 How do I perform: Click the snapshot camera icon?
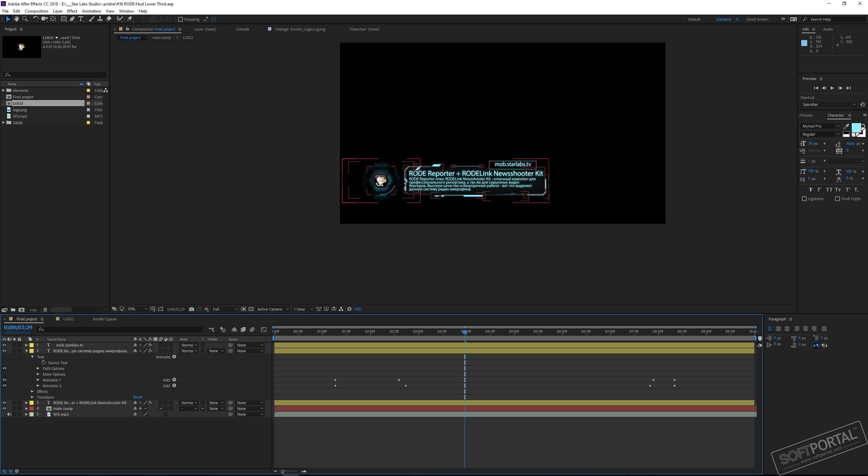(192, 309)
